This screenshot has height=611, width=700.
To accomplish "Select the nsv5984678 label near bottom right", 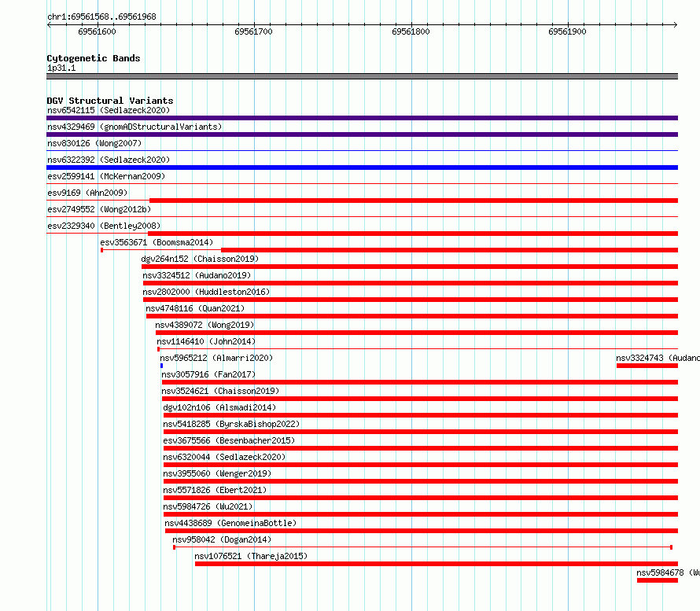I will click(x=669, y=572).
